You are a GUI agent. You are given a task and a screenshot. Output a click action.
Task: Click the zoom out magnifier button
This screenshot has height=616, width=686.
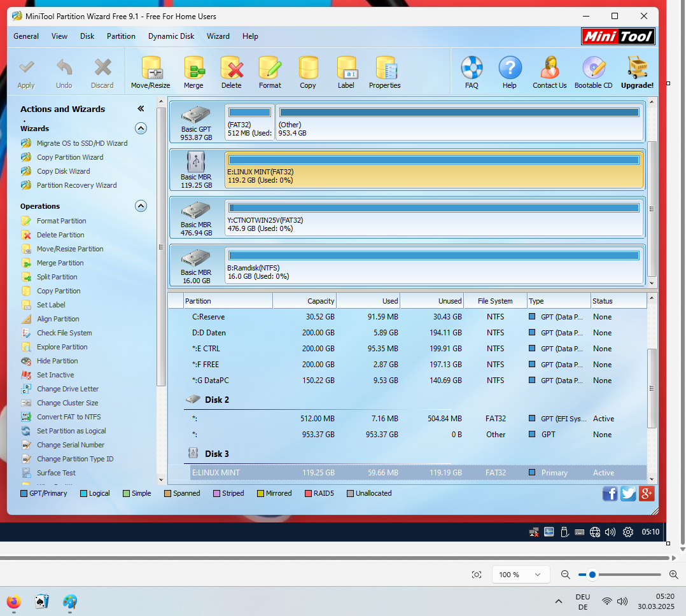(565, 575)
